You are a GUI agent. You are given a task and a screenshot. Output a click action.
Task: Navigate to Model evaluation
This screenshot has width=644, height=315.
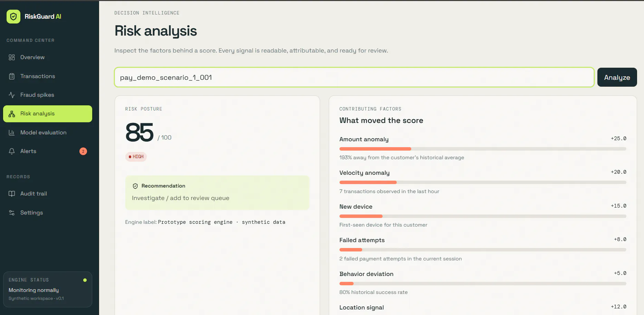tap(48, 133)
